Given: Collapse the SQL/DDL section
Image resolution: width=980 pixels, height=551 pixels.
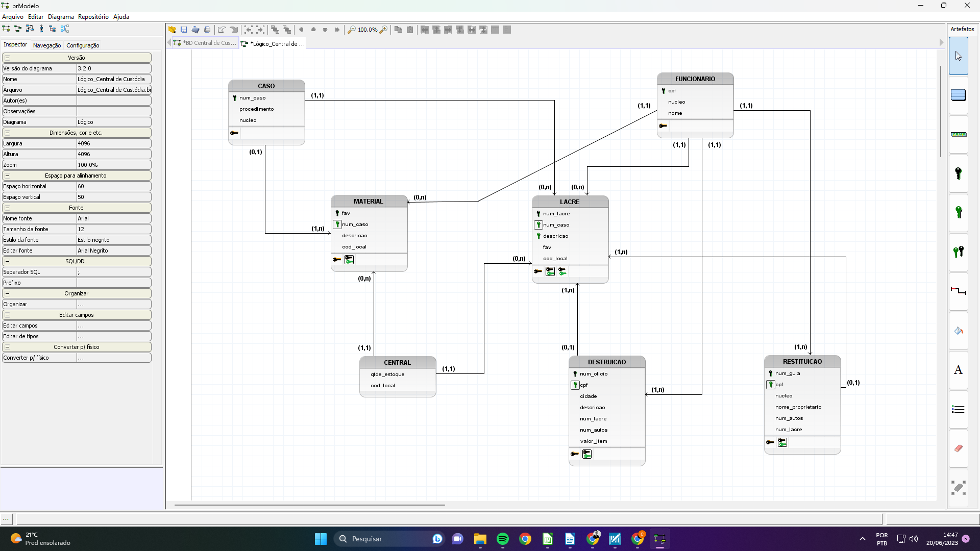Looking at the screenshot, I should click(7, 261).
